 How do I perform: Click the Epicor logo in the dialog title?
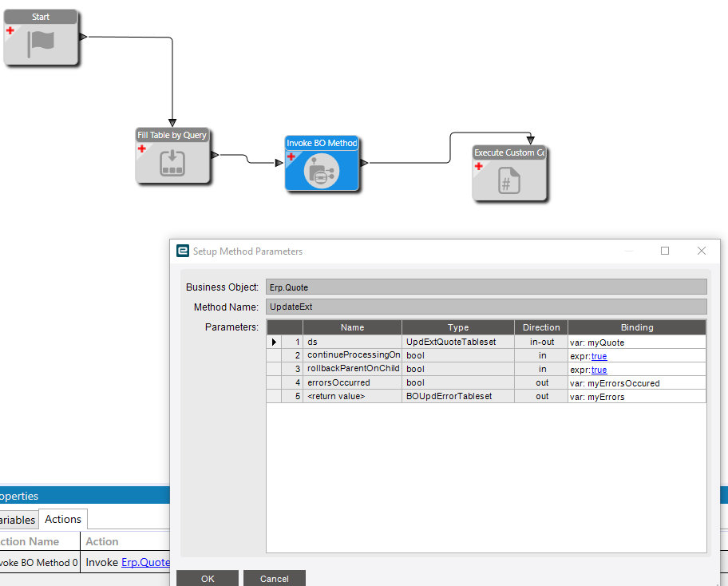[183, 251]
